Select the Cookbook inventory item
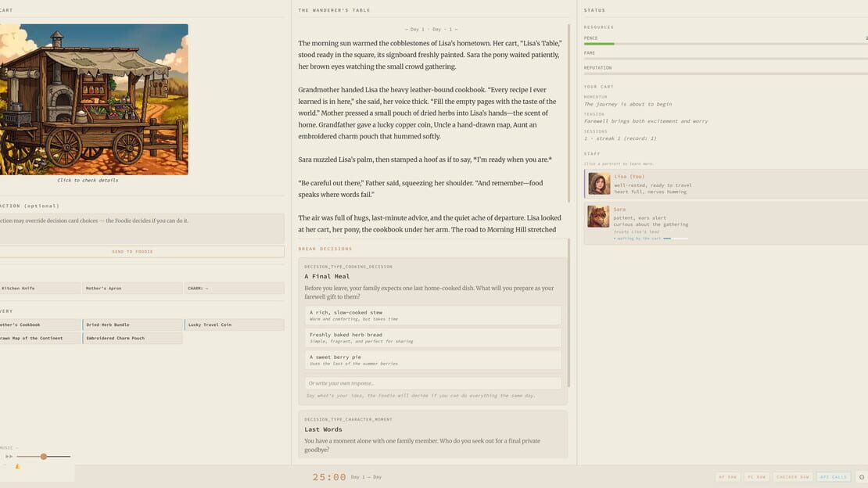868x488 pixels. point(41,325)
